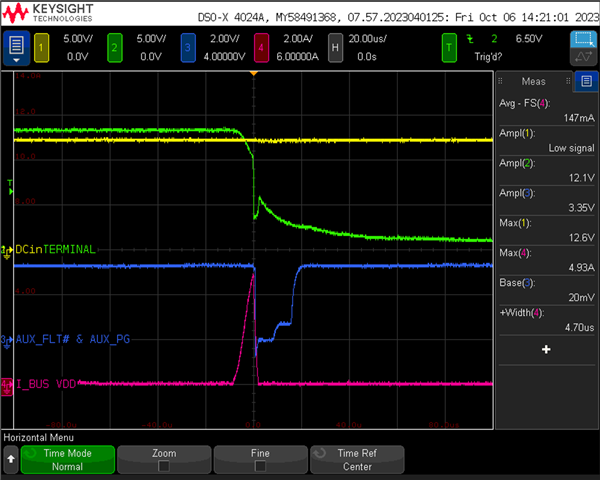Click the I_BUS VDD channel label
Screen dimensions: 600x480
(46, 384)
